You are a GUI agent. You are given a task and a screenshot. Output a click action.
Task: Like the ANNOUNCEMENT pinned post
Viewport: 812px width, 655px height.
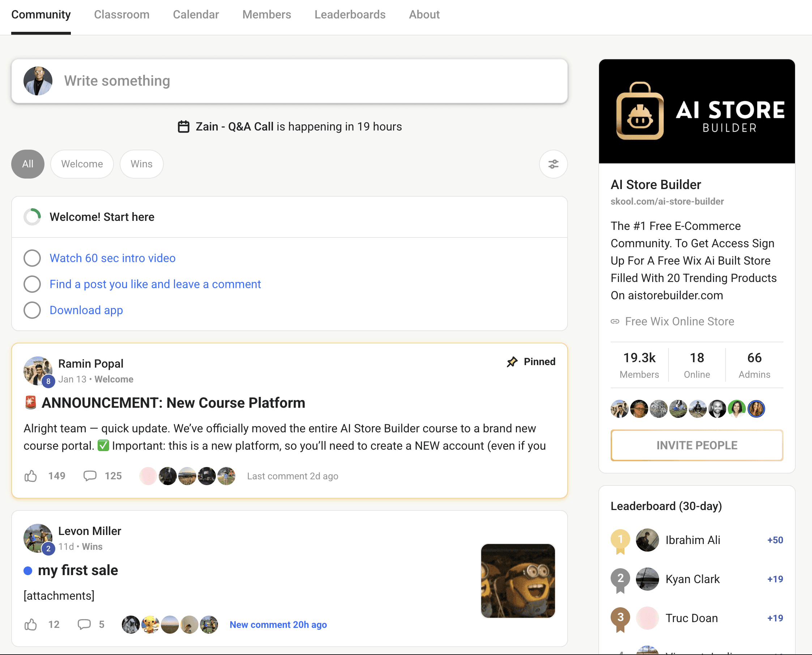coord(31,476)
